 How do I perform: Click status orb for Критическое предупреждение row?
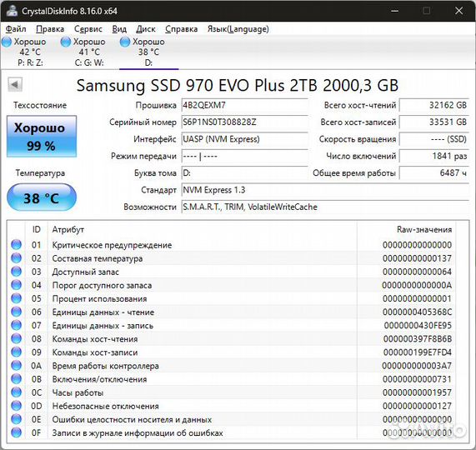[16, 244]
